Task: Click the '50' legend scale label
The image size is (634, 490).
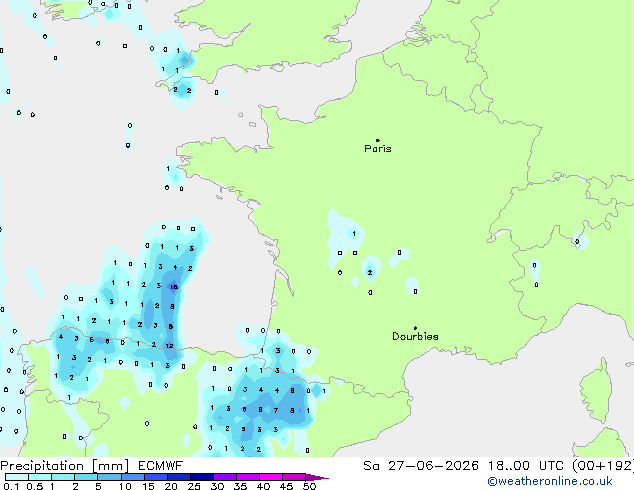Action: point(309,486)
